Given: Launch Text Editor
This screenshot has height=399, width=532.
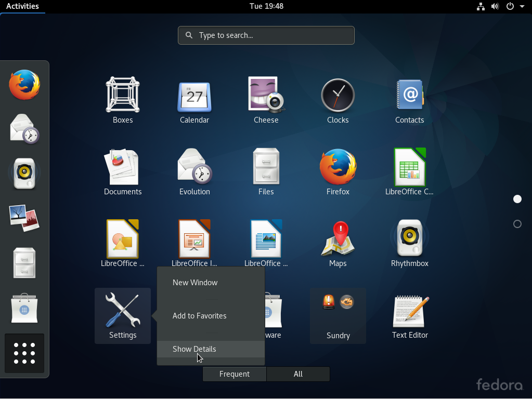Looking at the screenshot, I should click(409, 314).
